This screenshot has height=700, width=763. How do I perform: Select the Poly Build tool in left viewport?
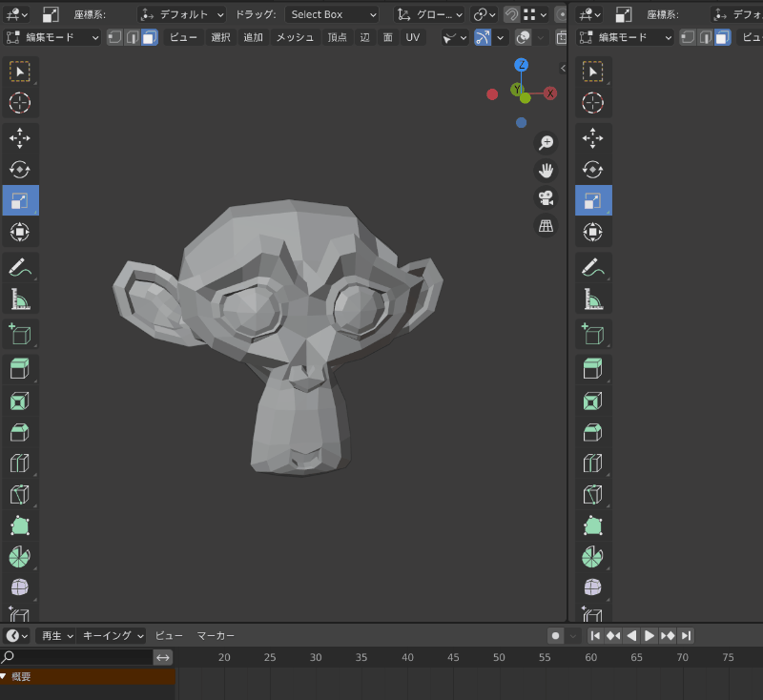pos(20,525)
